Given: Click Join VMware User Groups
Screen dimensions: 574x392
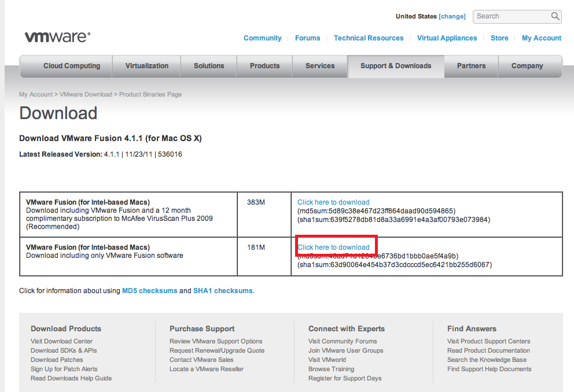Looking at the screenshot, I should pyautogui.click(x=345, y=350).
